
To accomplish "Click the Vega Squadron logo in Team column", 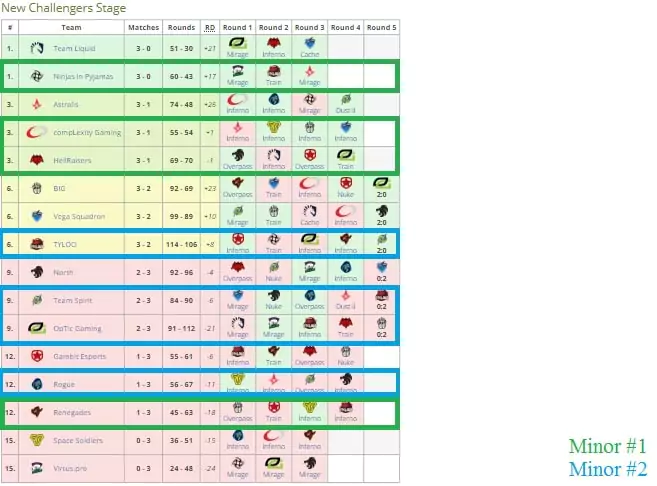I will tap(37, 217).
